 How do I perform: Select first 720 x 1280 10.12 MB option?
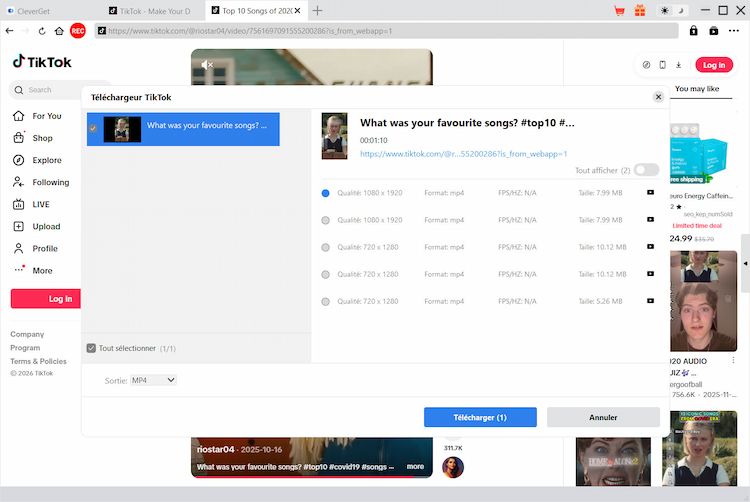(x=325, y=247)
